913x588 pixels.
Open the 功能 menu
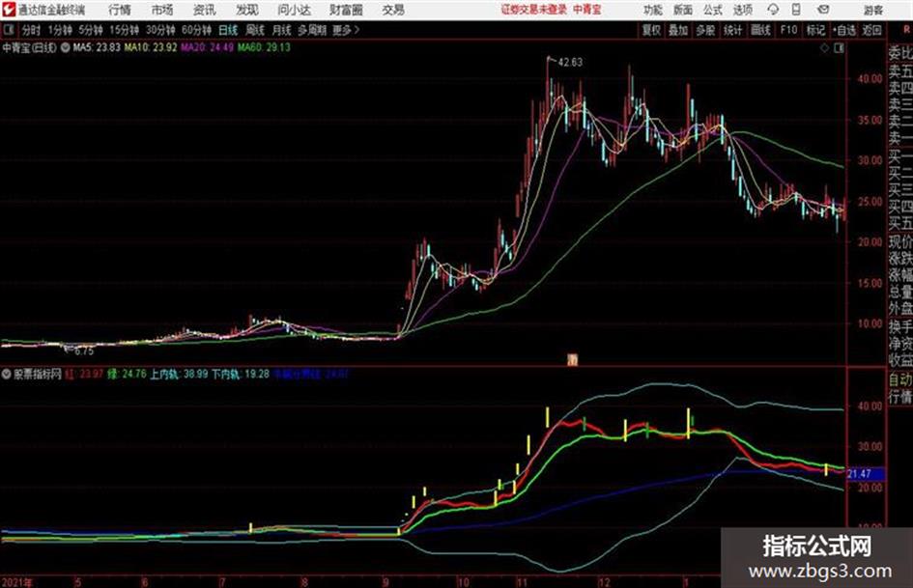(653, 10)
